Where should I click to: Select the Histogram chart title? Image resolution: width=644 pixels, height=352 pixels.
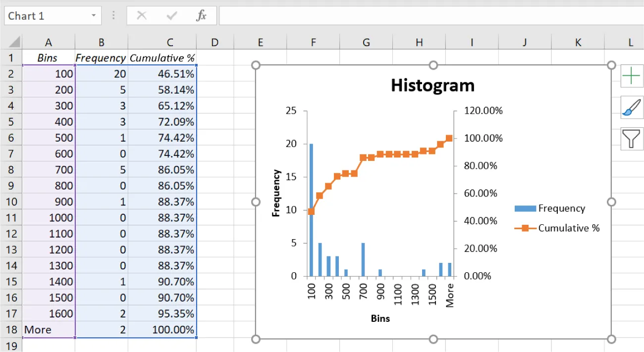tap(432, 86)
